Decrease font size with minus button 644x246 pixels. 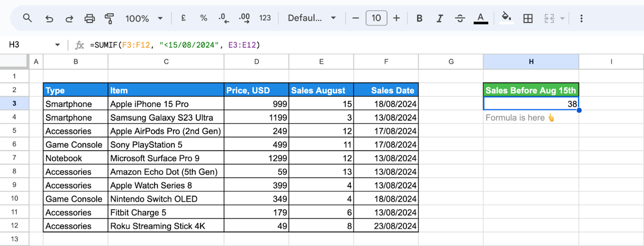click(x=355, y=18)
